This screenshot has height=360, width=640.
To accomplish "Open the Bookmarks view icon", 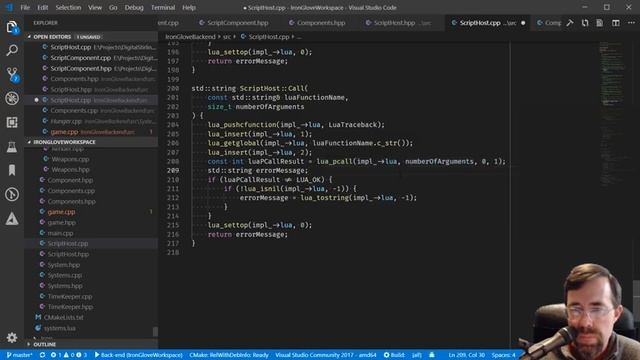I will (x=12, y=170).
